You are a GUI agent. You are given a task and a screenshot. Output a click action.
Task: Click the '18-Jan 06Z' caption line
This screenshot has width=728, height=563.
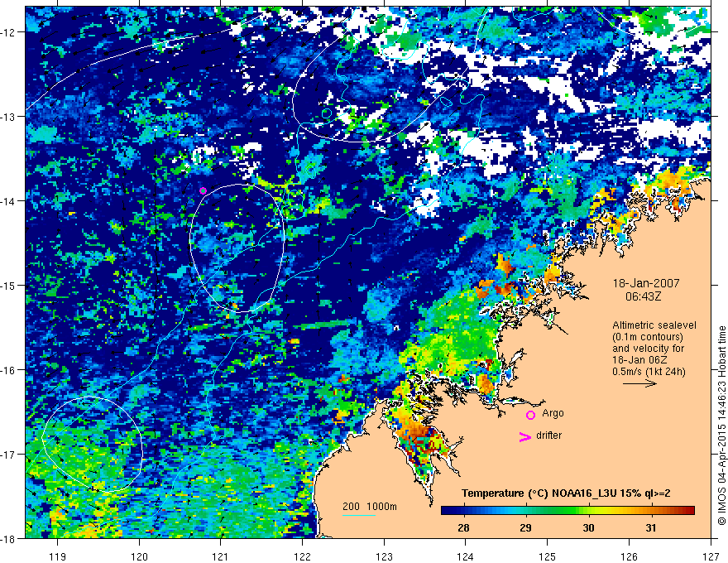(x=641, y=360)
